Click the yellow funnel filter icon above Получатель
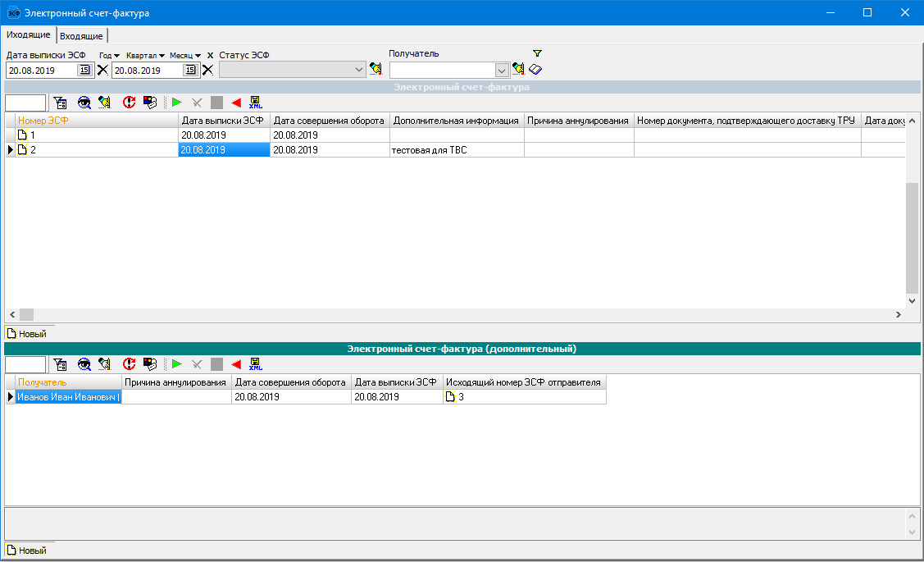Viewport: 924px width, 562px height. [x=537, y=53]
